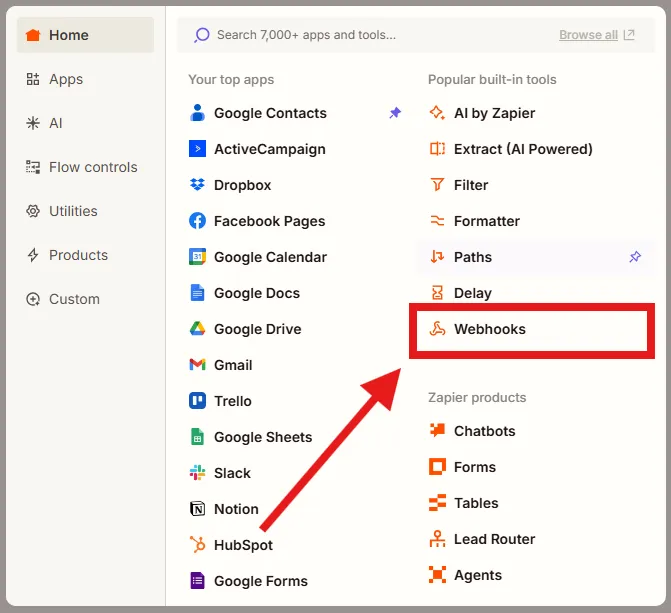Click the Tables icon

437,503
